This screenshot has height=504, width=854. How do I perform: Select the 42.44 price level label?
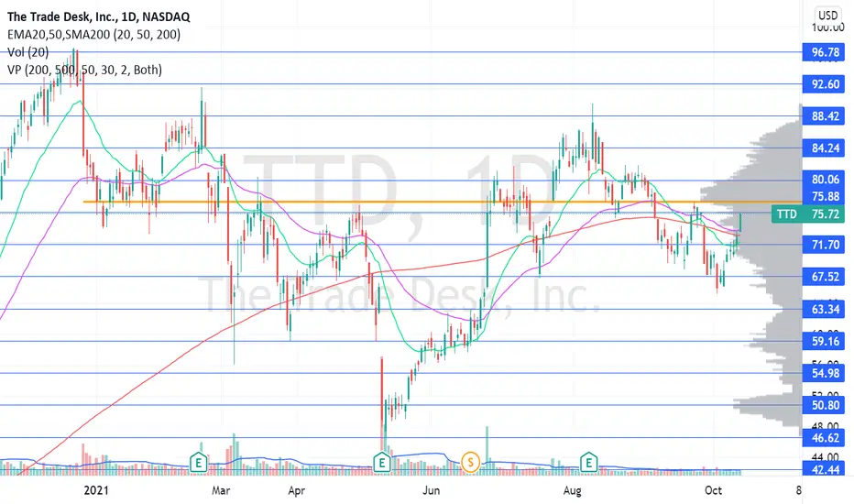824,469
